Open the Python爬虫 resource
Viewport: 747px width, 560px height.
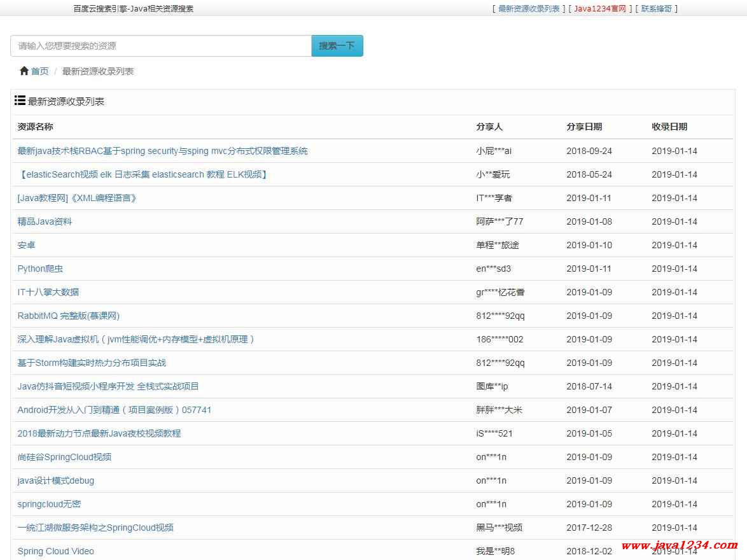point(40,269)
